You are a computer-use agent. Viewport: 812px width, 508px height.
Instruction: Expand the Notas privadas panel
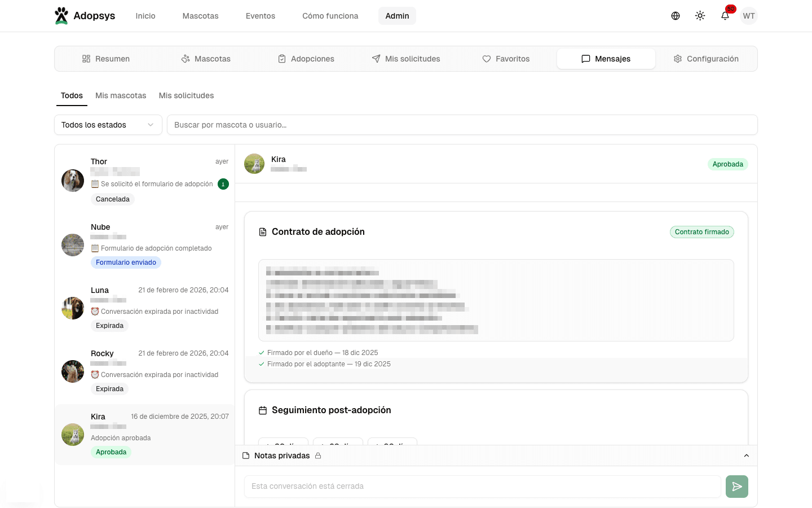coord(746,456)
